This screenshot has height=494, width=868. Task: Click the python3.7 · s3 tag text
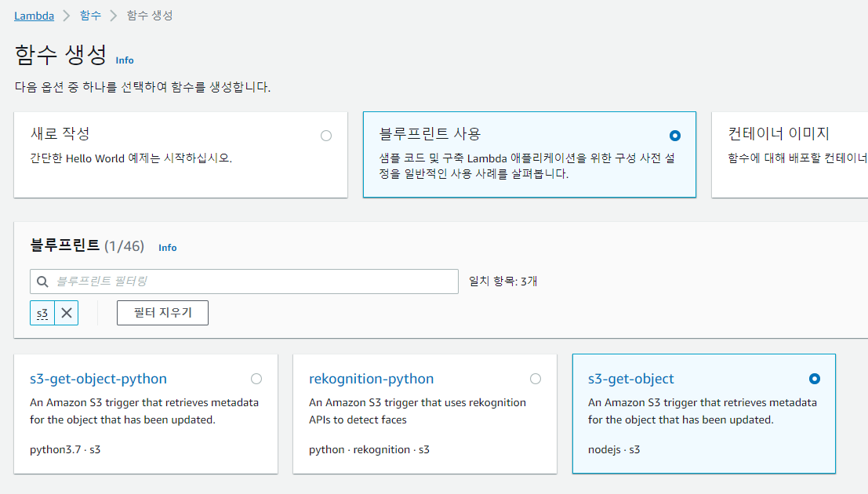click(65, 449)
